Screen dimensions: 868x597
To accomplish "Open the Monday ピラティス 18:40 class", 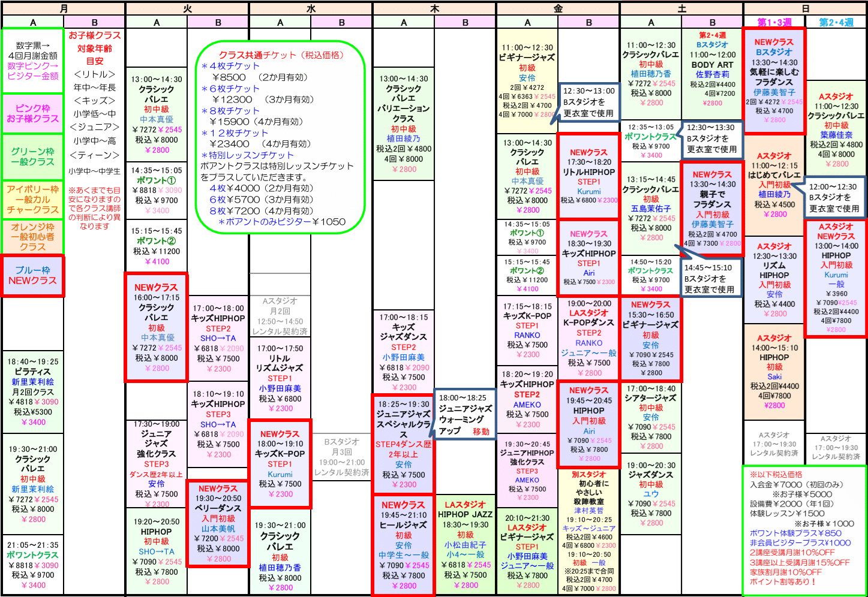I will coord(33,391).
